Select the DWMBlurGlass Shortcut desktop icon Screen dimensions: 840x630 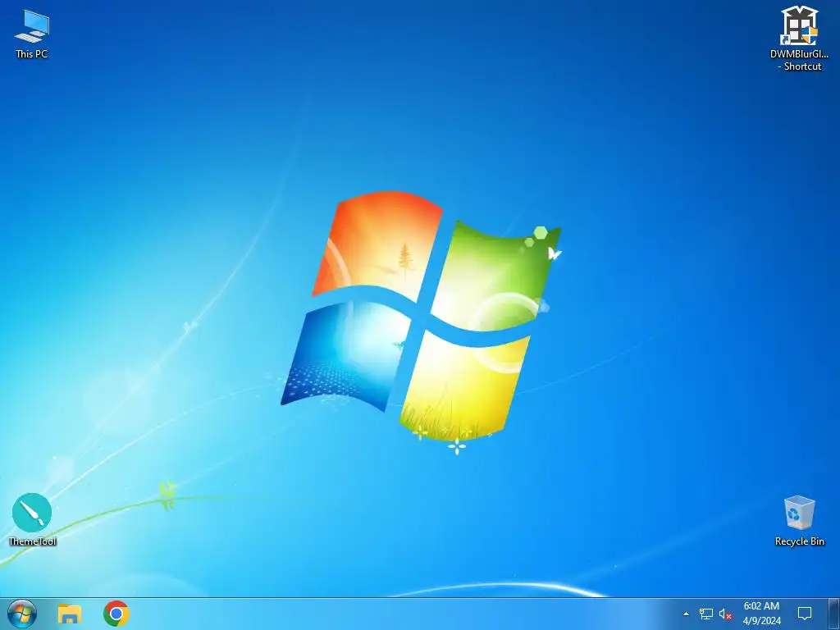tap(799, 39)
